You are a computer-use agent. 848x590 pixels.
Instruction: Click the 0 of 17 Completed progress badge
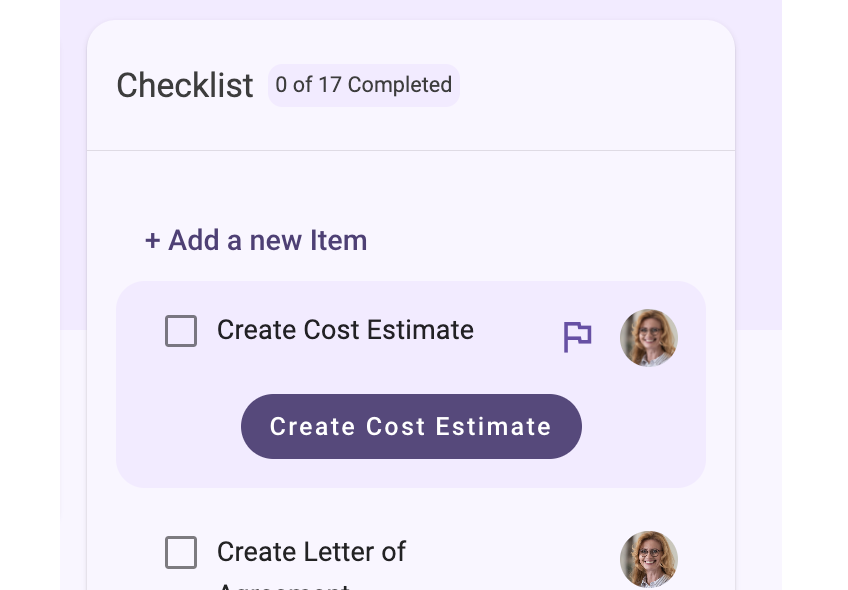click(x=363, y=85)
